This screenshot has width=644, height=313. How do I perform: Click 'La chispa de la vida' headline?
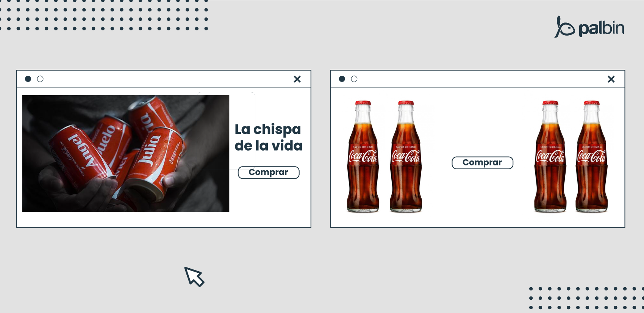pyautogui.click(x=268, y=137)
